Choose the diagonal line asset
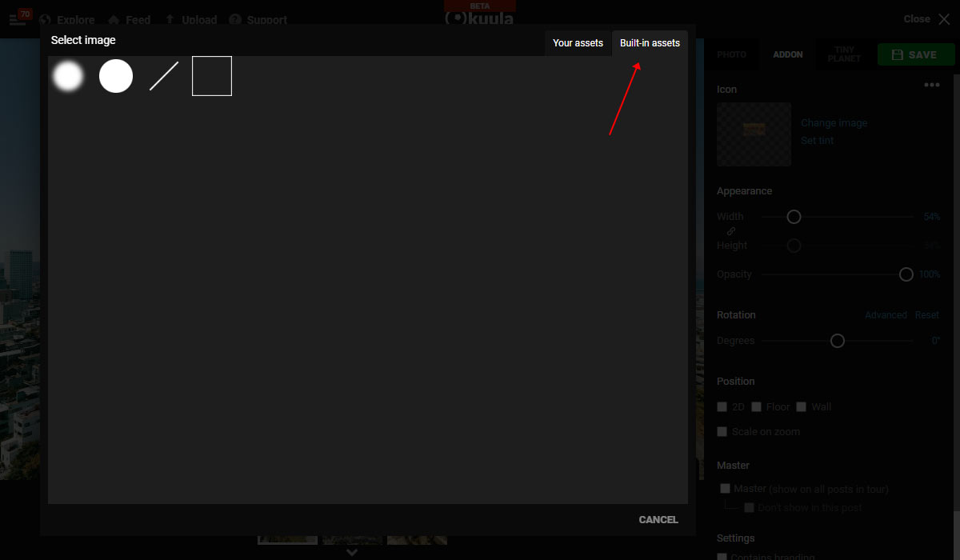The image size is (960, 560). (164, 76)
